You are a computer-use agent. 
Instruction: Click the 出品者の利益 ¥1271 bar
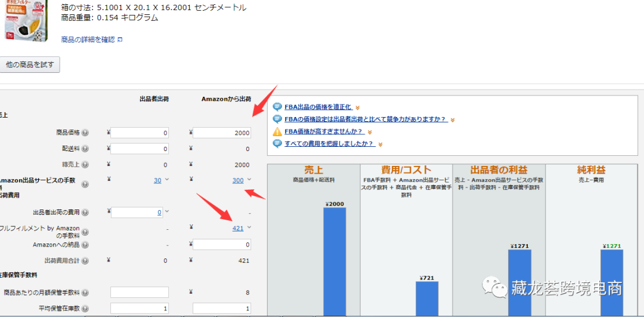pyautogui.click(x=519, y=283)
